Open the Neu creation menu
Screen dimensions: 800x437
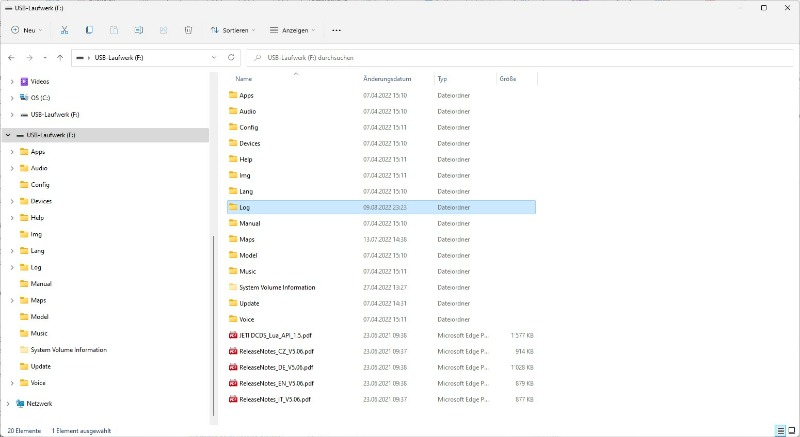click(26, 31)
